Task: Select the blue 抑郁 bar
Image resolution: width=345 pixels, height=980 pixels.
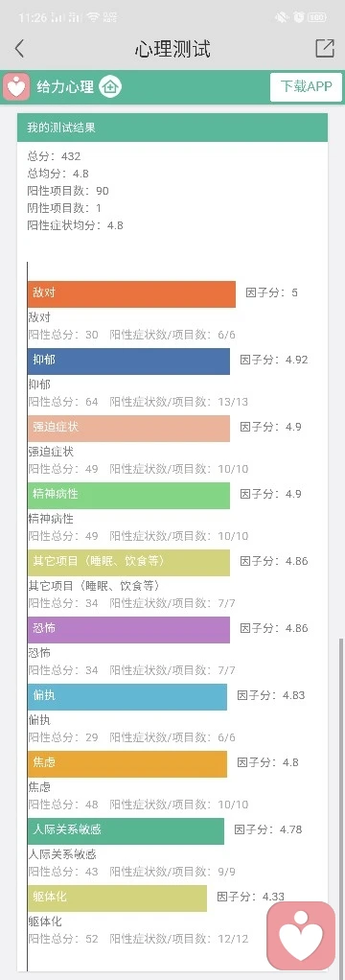Action: pos(128,361)
